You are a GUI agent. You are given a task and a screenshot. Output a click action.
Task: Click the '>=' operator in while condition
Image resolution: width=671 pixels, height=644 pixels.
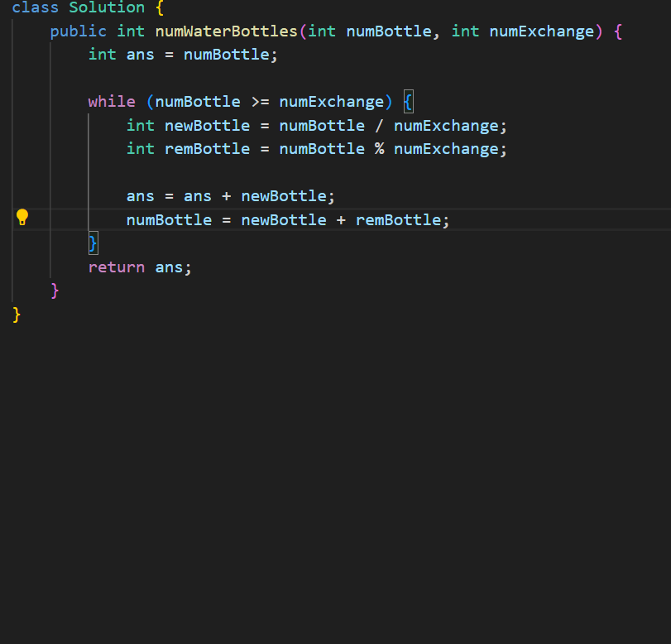260,102
